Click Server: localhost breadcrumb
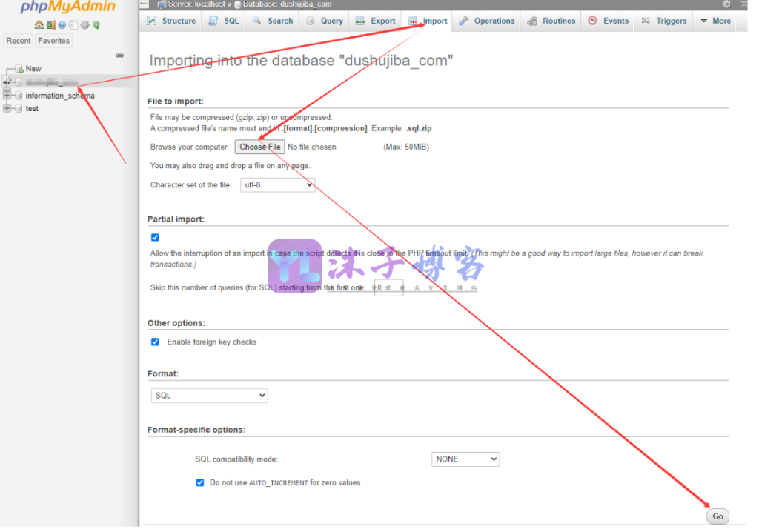 [196, 4]
